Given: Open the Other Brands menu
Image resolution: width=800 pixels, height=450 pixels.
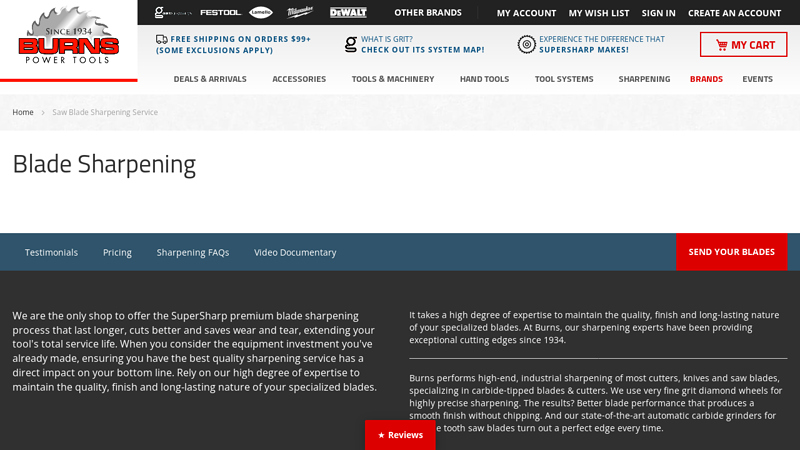Looking at the screenshot, I should tap(428, 13).
